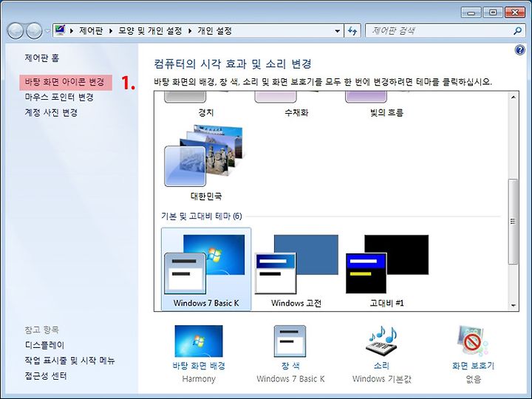Open 바탕 화면 배경 Harmony icon
Screen dimensions: 532x399
point(199,341)
